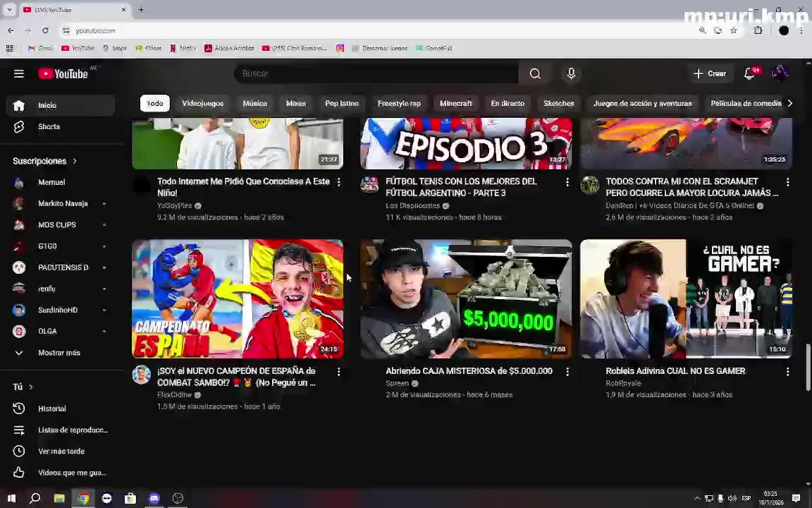
Task: Select the Minecraft filter chip
Action: [x=456, y=103]
